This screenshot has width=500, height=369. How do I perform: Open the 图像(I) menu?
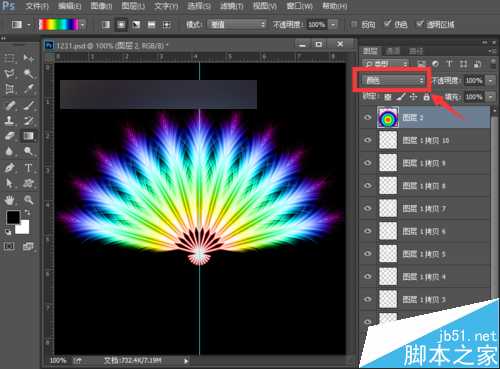point(101,6)
